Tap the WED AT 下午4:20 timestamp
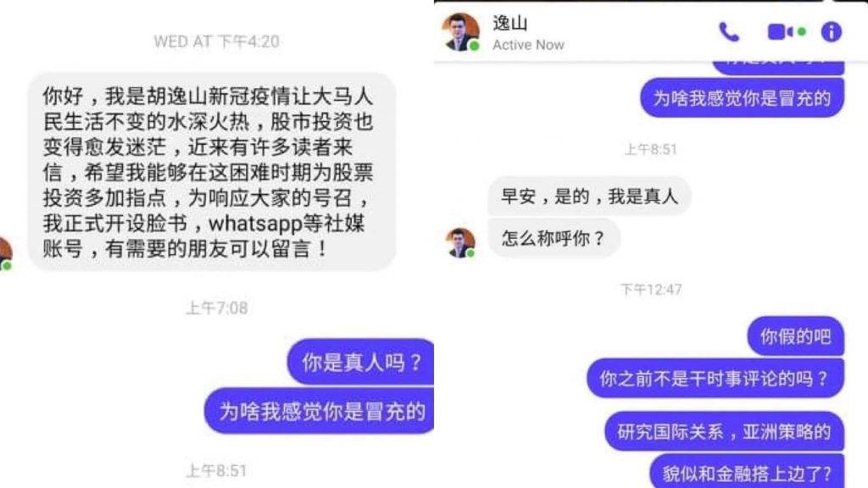 (x=216, y=42)
